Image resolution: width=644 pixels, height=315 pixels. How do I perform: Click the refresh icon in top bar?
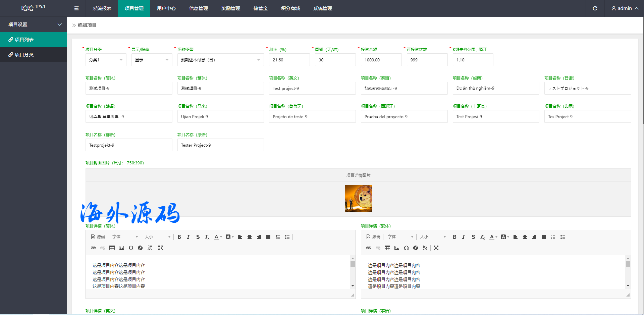(595, 8)
